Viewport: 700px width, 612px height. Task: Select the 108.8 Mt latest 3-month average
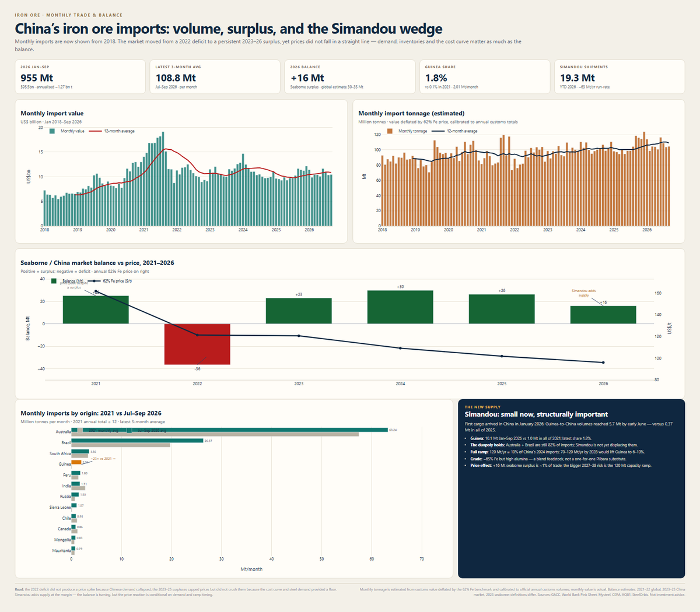click(x=176, y=78)
